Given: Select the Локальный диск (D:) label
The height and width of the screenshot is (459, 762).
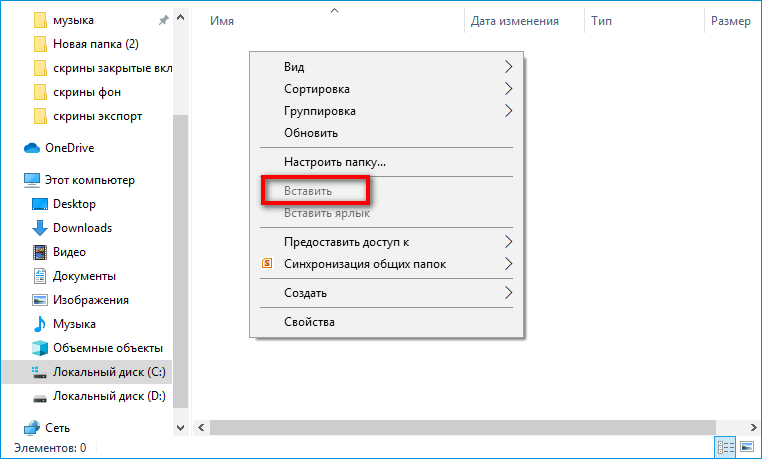Looking at the screenshot, I should [x=109, y=396].
